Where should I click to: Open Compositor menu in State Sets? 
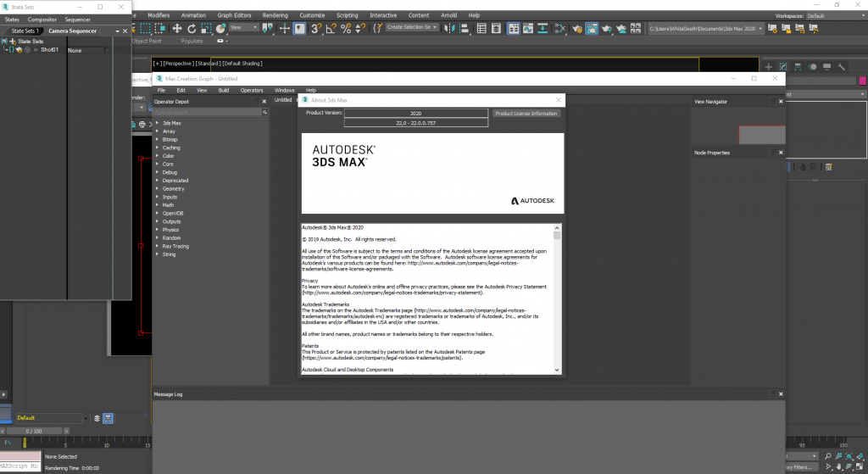tap(42, 20)
